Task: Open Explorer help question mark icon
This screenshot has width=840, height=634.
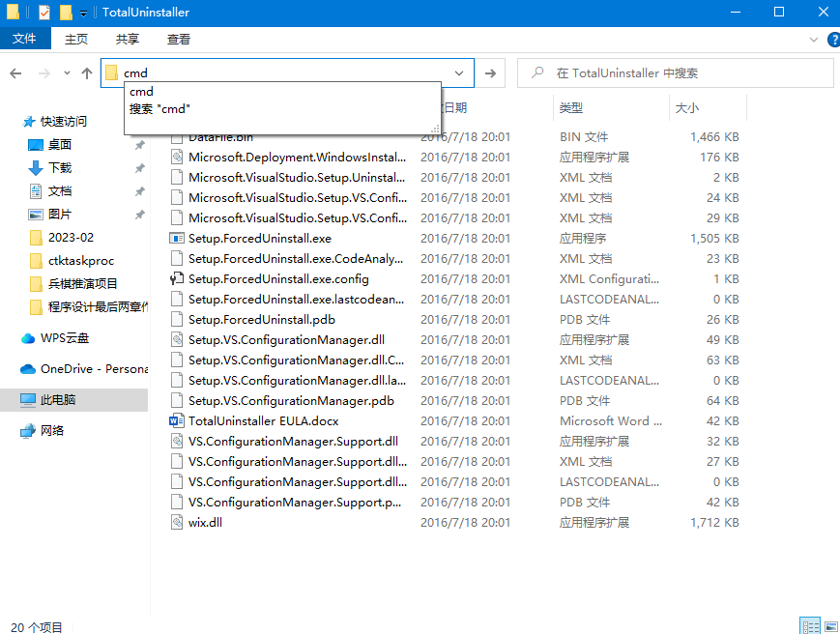Action: pos(833,39)
